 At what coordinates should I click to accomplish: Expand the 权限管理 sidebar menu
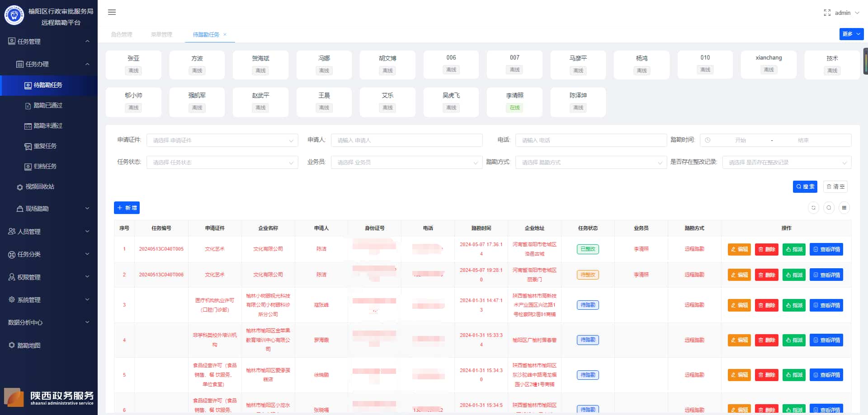click(x=49, y=277)
